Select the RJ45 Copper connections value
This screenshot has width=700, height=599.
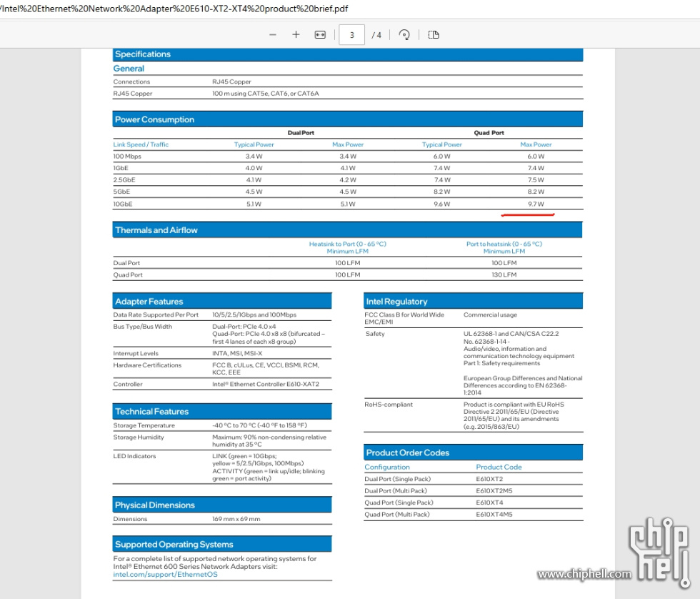[231, 81]
